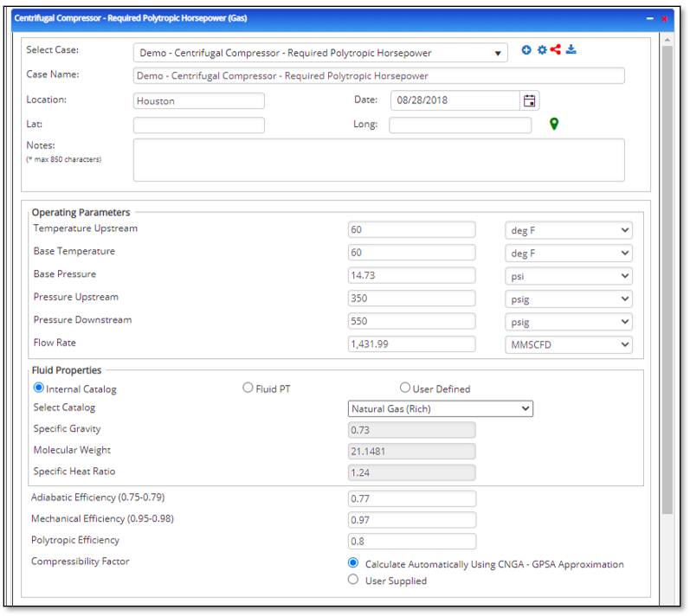Select the Fluid PT radio option
Image resolution: width=690 pixels, height=616 pixels.
click(248, 388)
